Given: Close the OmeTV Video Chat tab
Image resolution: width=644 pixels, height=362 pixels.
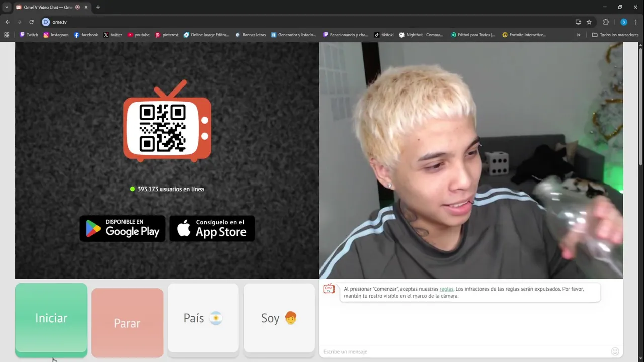Looking at the screenshot, I should tap(86, 7).
